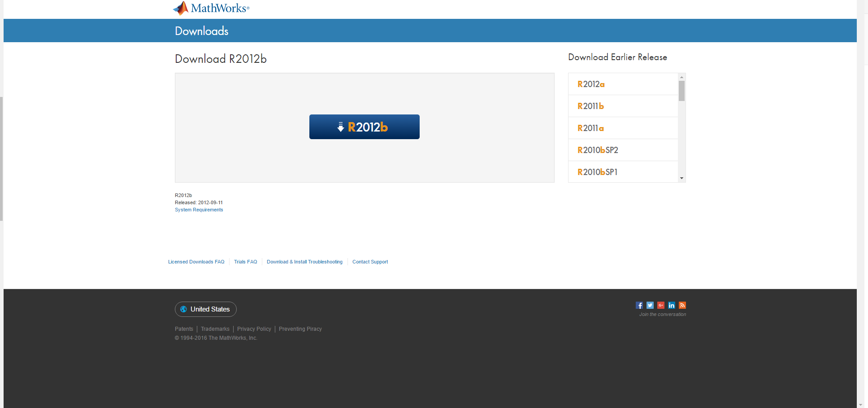Open the Google Plus icon
Screen dimensions: 868x408
[x=660, y=305]
